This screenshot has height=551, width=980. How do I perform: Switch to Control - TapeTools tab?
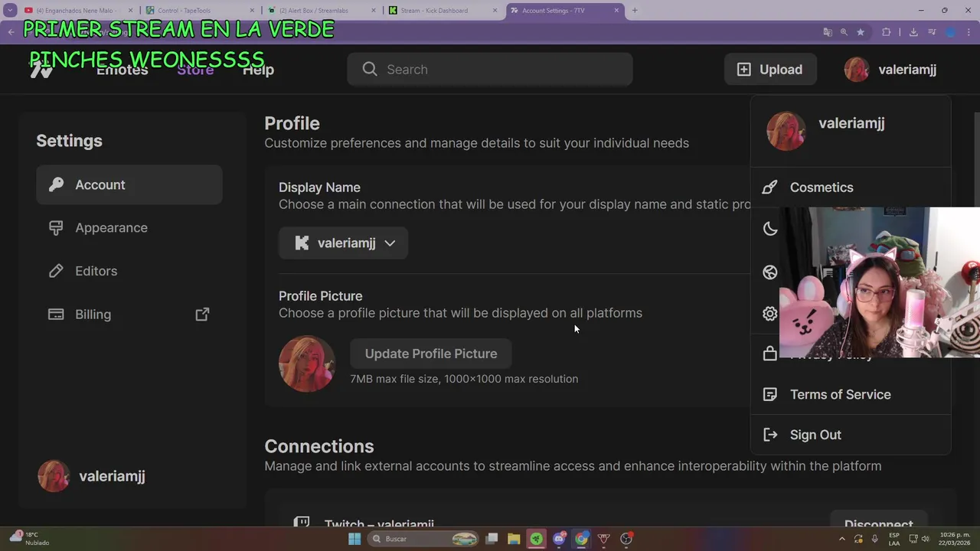coord(199,11)
